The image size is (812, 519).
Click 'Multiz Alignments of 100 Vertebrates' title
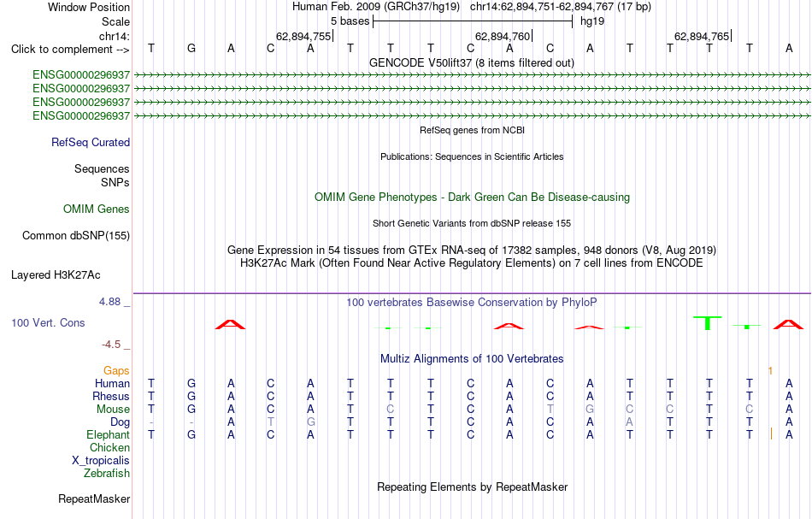[x=472, y=359]
